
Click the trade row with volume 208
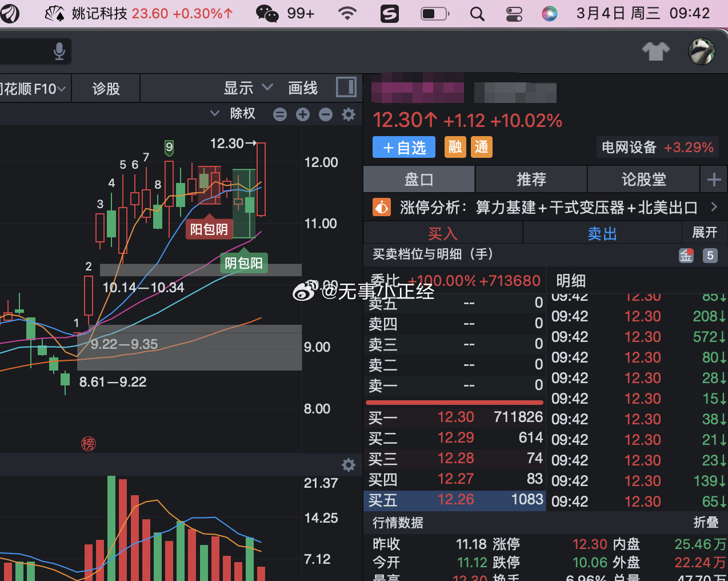(x=639, y=316)
